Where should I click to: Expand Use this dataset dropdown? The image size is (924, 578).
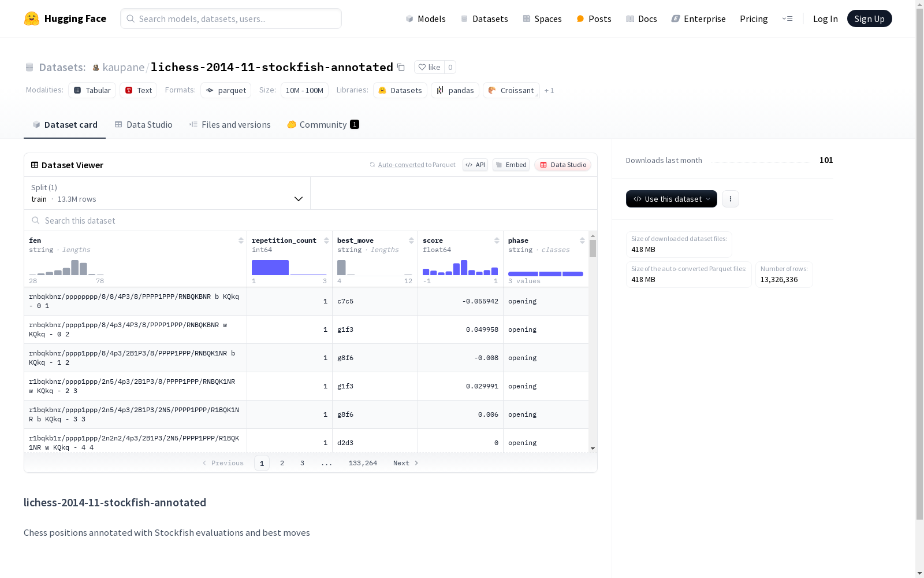[x=672, y=199]
